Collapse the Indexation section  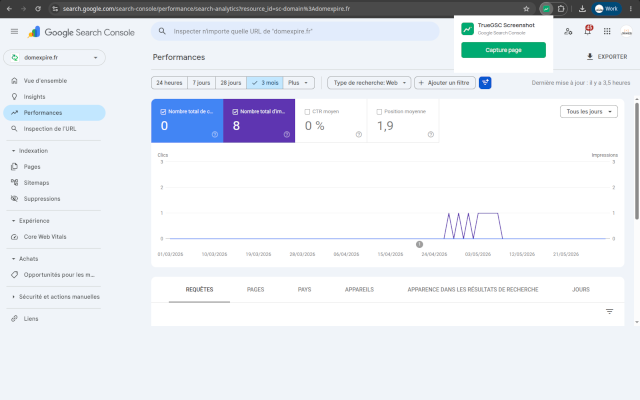(30, 151)
